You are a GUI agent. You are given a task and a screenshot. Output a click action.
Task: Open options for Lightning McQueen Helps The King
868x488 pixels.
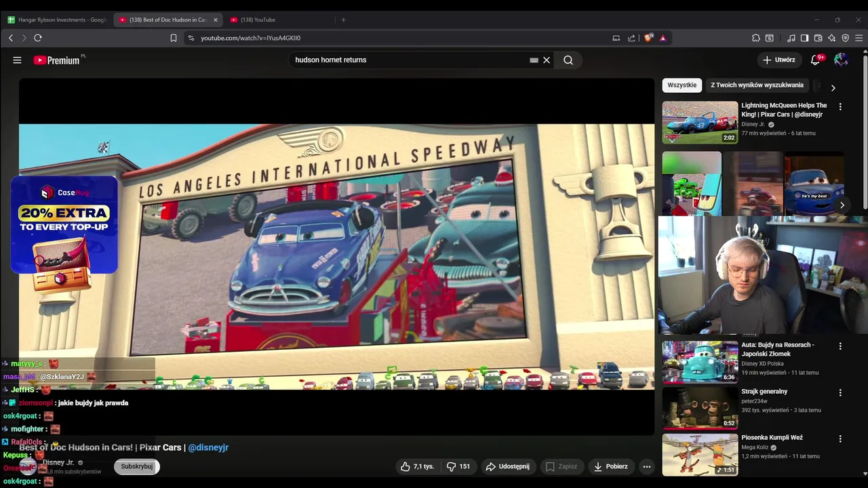click(840, 106)
